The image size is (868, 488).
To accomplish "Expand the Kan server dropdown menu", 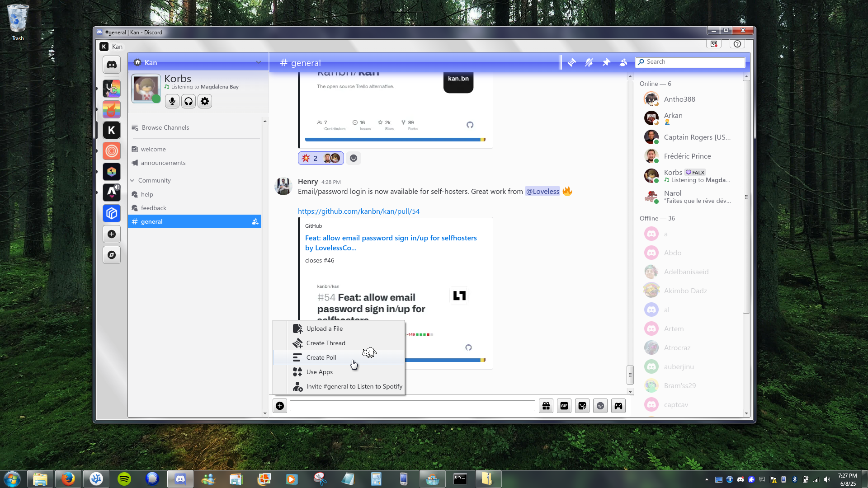I will coord(258,62).
